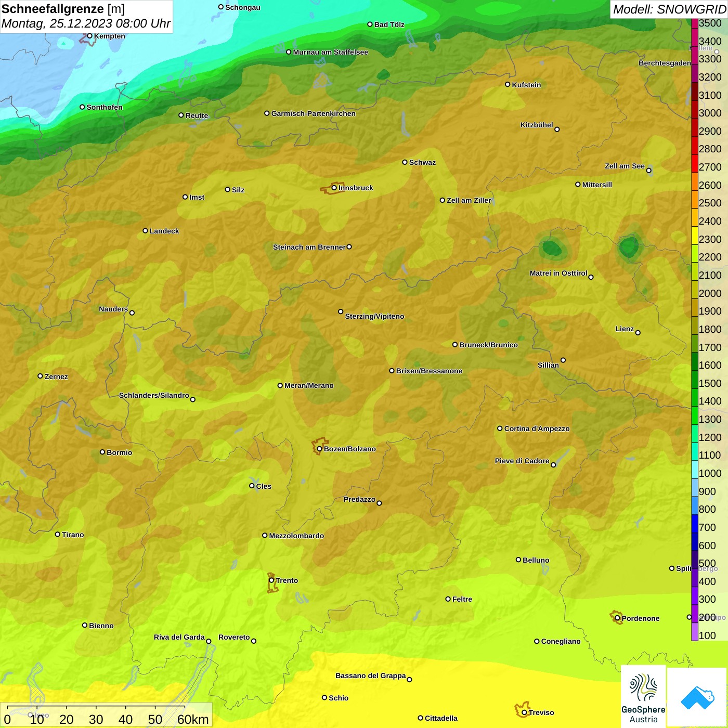This screenshot has height=728, width=728.
Task: Click the Zernez marker dot
Action: tap(40, 376)
